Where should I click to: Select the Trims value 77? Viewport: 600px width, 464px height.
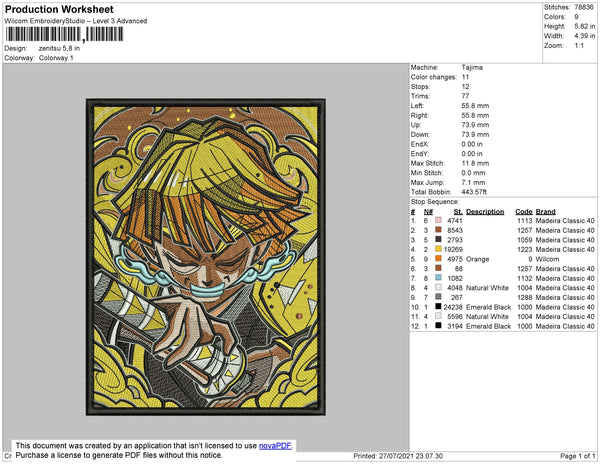[x=465, y=96]
